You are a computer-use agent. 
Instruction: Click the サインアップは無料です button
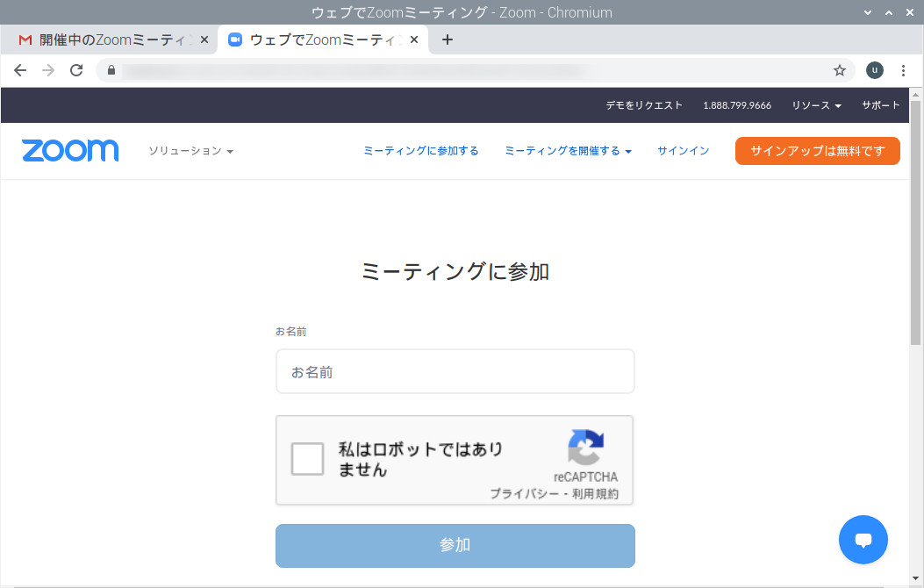click(x=817, y=151)
